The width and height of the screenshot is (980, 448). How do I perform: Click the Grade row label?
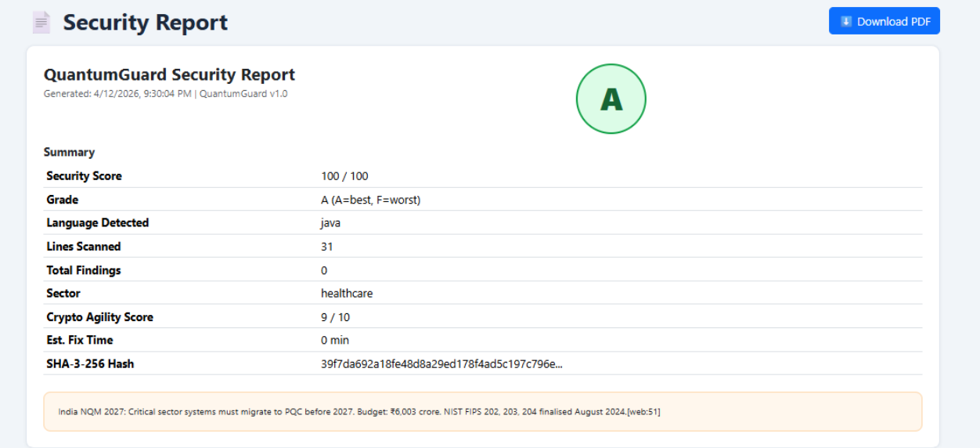click(62, 200)
